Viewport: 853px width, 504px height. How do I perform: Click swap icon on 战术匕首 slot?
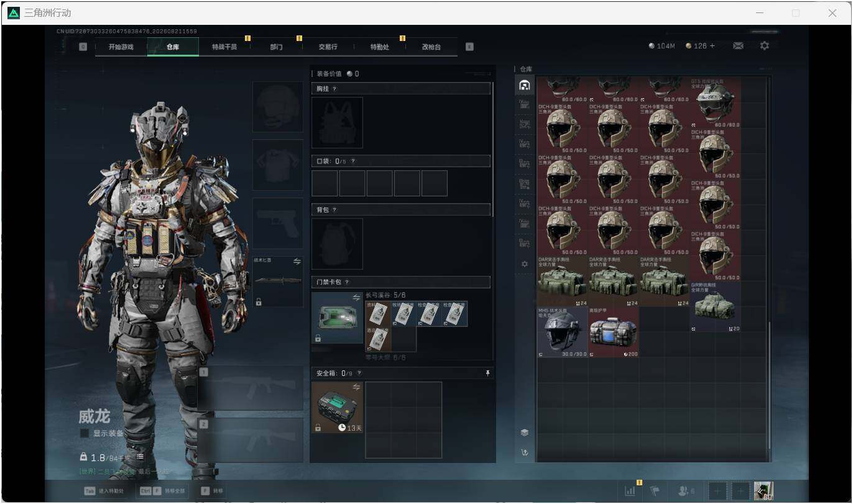tap(297, 262)
